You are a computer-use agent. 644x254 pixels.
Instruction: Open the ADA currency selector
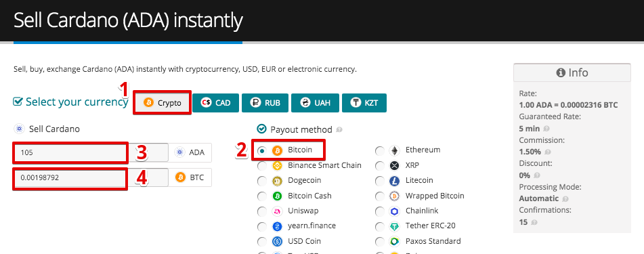coord(190,152)
